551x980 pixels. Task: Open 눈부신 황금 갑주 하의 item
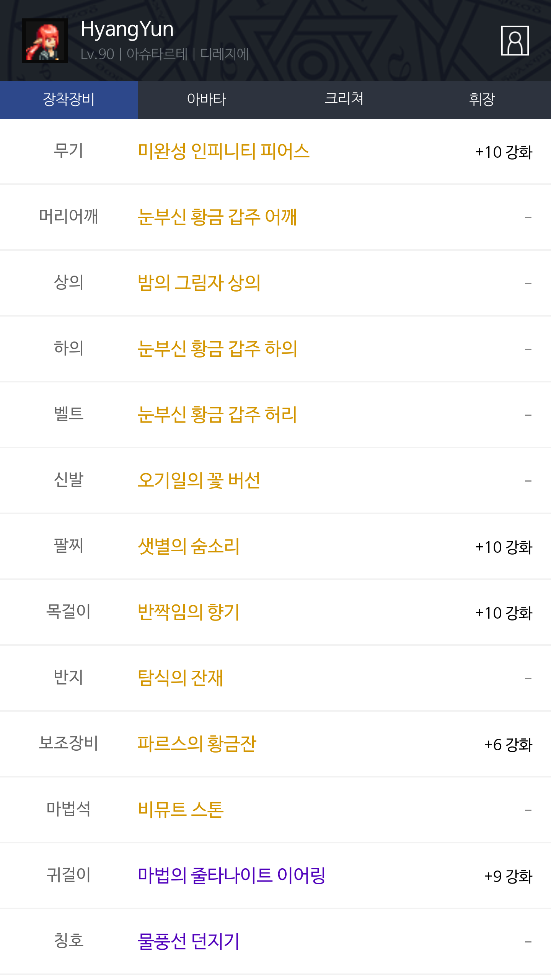tap(217, 349)
